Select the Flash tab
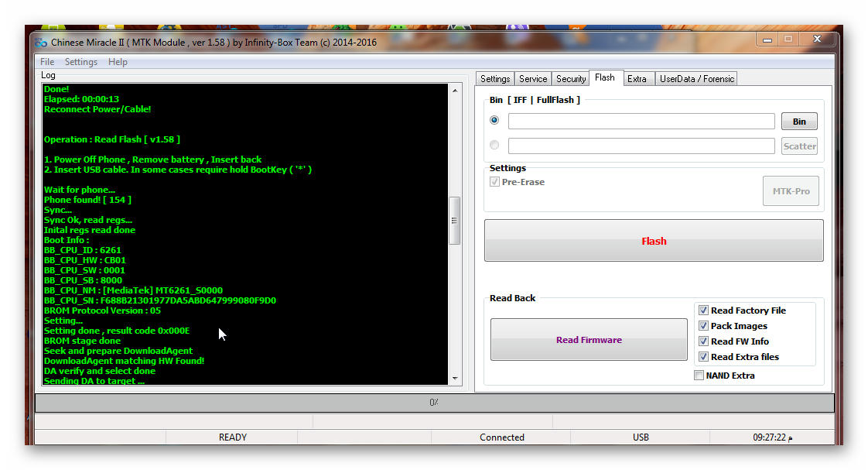This screenshot has height=470, width=868. pos(605,77)
